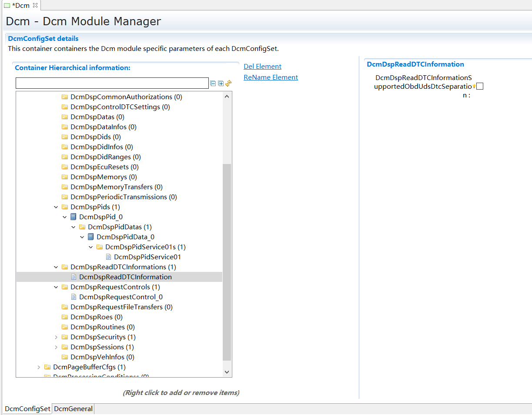Viewport: 532px width, 415px height.
Task: Click the DcmDspRequestControl_0 document icon
Action: [x=74, y=297]
